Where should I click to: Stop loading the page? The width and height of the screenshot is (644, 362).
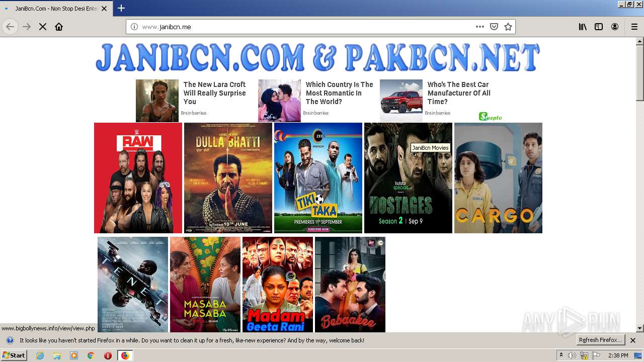coord(43,27)
